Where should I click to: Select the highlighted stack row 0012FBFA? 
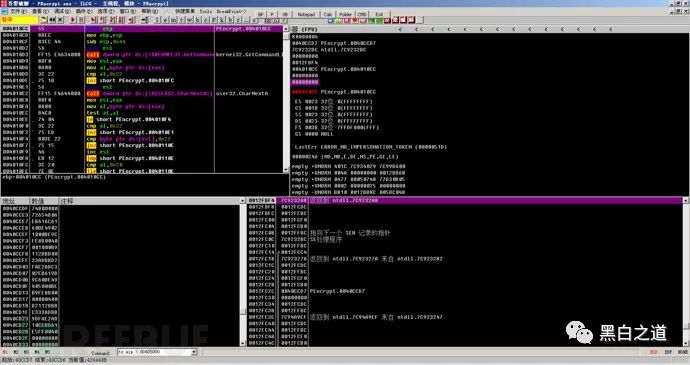(466, 200)
